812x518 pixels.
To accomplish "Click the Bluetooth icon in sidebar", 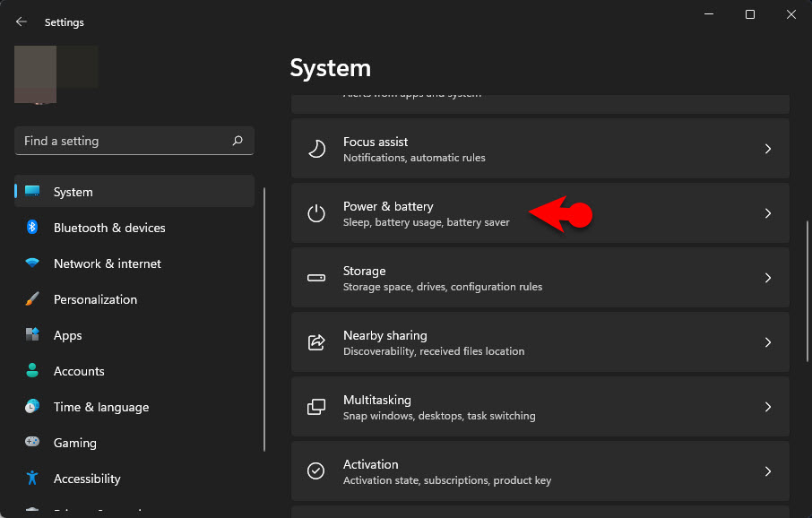I will click(x=32, y=228).
